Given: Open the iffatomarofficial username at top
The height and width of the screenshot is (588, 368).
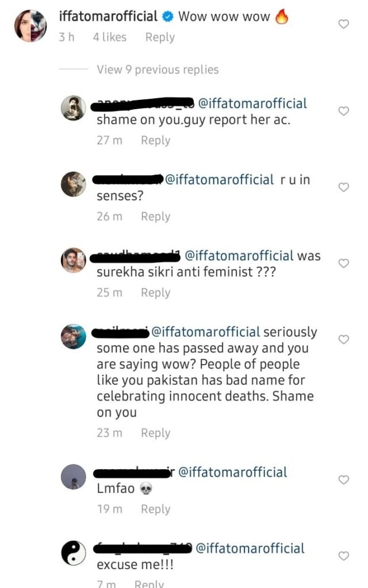Looking at the screenshot, I should tap(109, 17).
